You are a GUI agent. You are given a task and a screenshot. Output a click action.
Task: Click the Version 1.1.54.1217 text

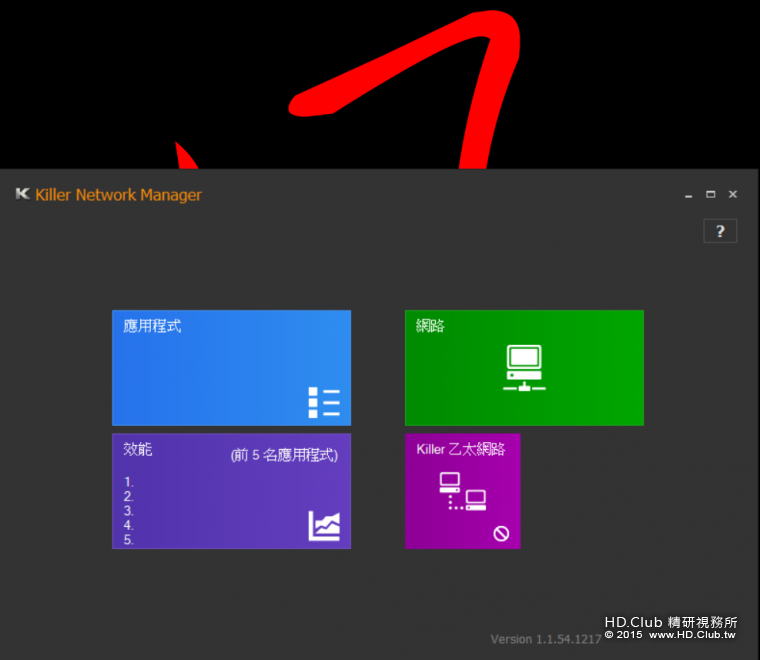(546, 639)
